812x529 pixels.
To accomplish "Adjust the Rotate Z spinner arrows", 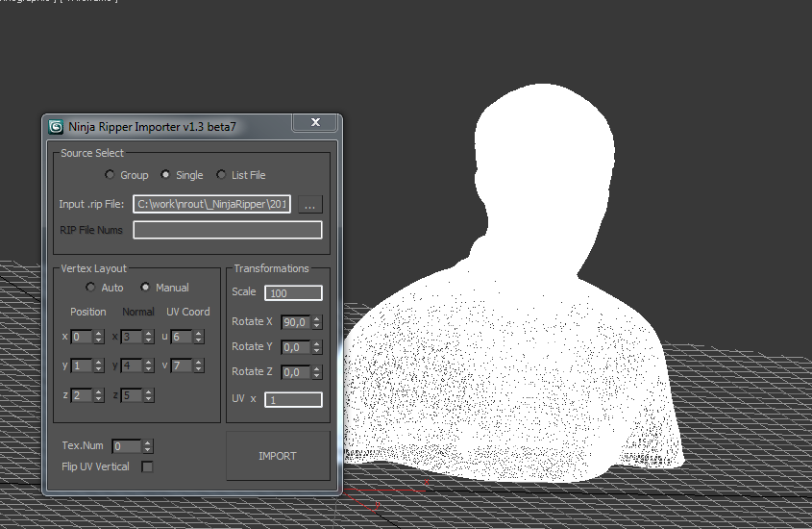I will pos(317,372).
